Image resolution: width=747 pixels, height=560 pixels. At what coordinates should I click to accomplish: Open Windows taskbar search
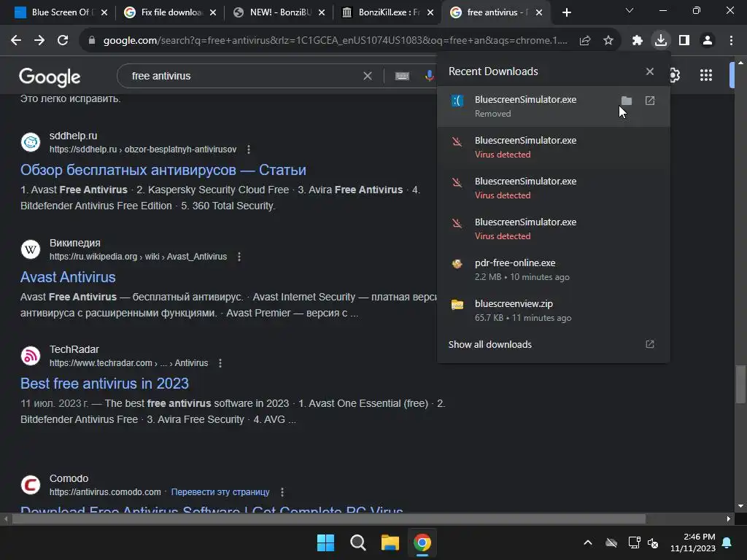(x=357, y=542)
